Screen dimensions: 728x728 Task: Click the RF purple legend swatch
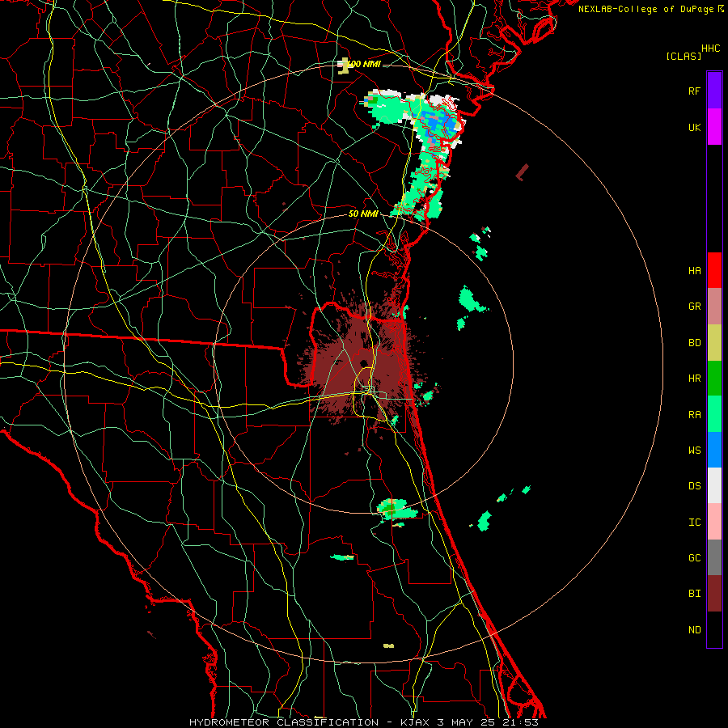[x=714, y=91]
